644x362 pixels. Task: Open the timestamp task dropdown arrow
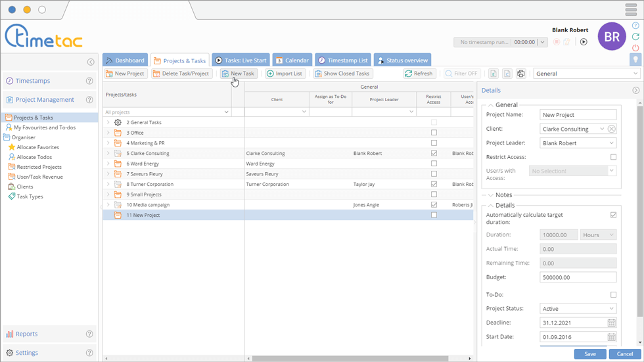pos(543,42)
